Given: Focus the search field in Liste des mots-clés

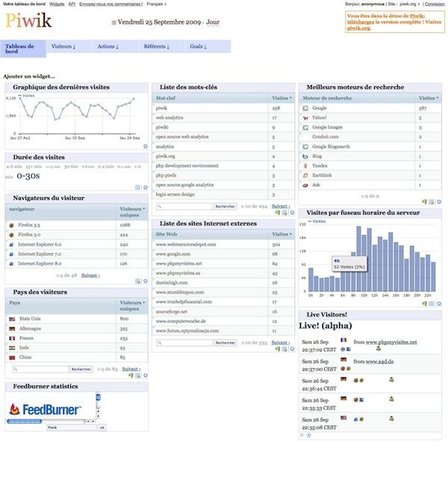Looking at the screenshot, I should coord(184,206).
